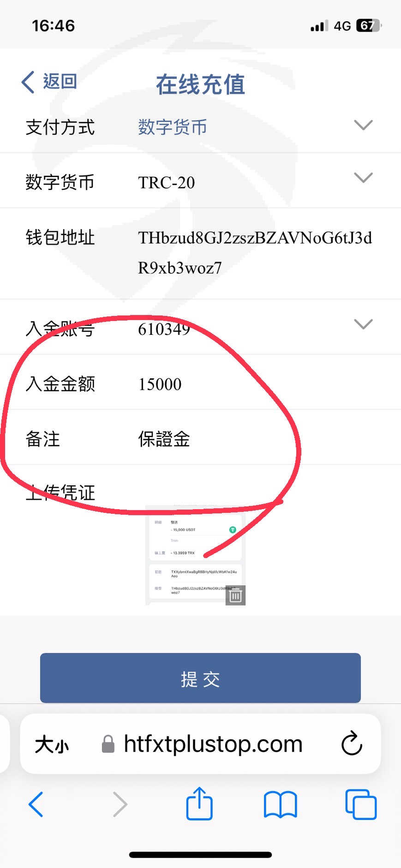Delete the uploaded receipt with trash icon

point(235,595)
